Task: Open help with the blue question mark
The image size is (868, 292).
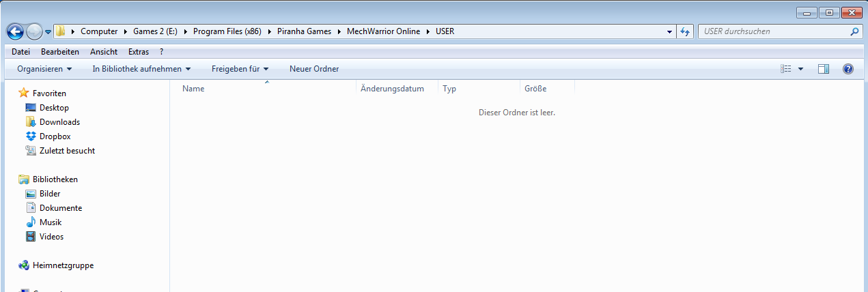Action: (848, 69)
